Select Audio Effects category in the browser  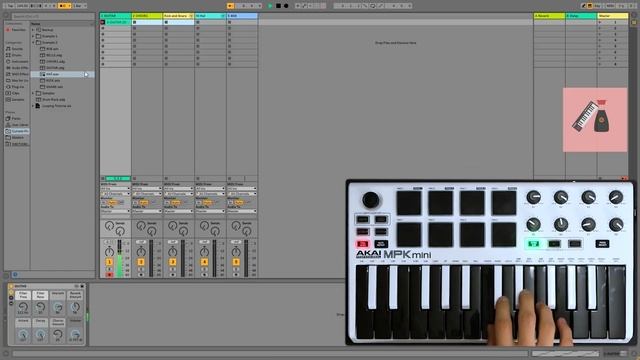tap(16, 68)
